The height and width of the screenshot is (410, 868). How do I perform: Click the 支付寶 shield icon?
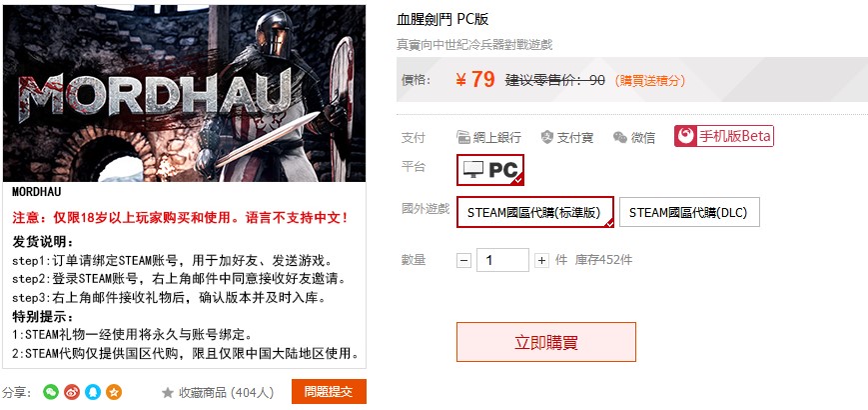[x=547, y=137]
